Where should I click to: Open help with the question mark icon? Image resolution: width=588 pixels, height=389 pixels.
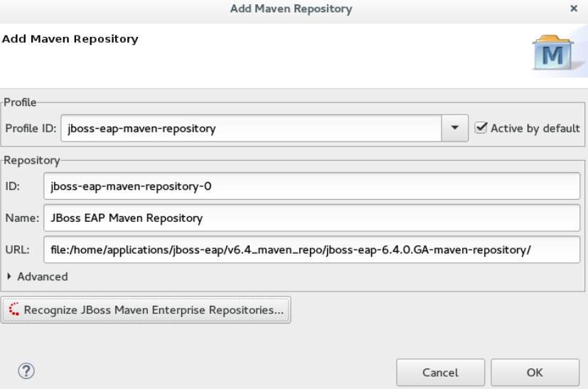26,371
